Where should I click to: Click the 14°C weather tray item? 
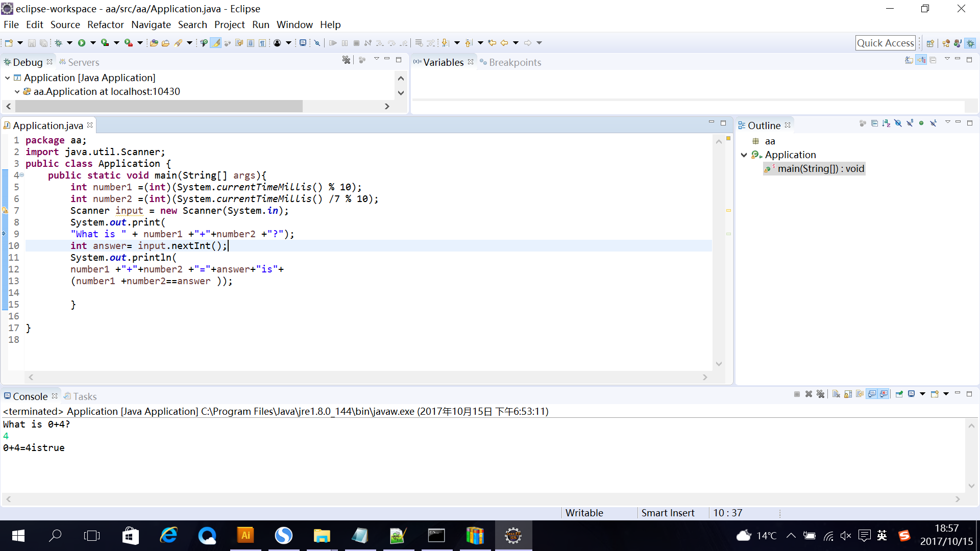point(756,536)
